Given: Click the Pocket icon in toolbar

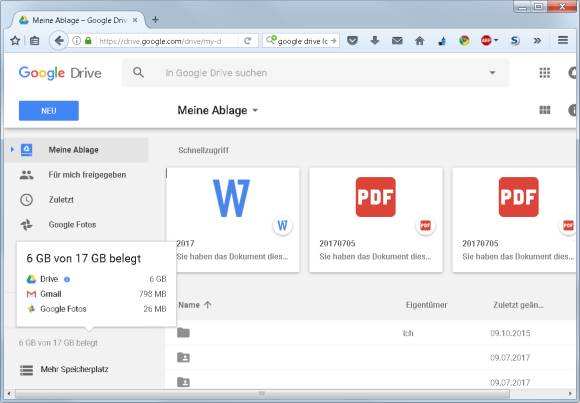Looking at the screenshot, I should [353, 40].
